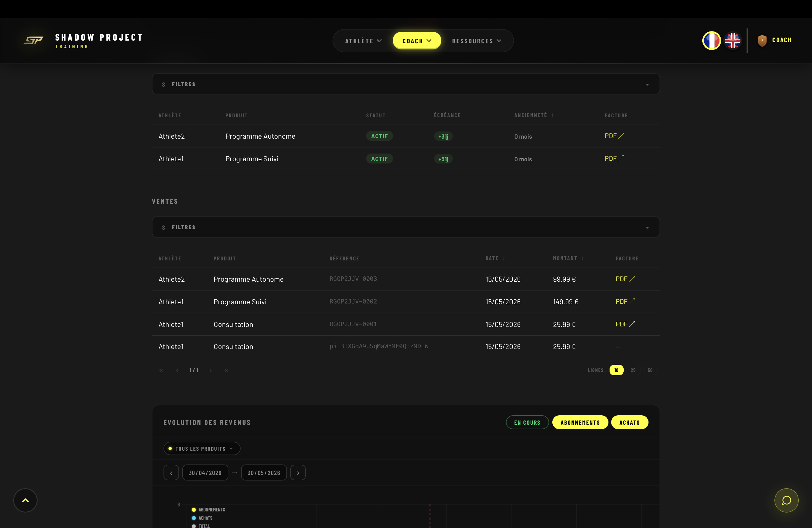The height and width of the screenshot is (528, 812).
Task: Sort sales by Montant column
Action: tap(568, 258)
